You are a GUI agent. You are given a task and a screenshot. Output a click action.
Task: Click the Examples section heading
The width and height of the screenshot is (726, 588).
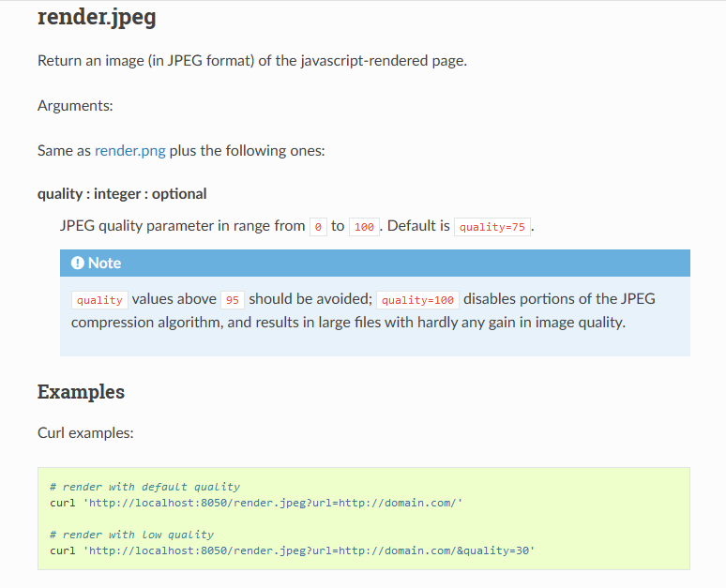81,392
